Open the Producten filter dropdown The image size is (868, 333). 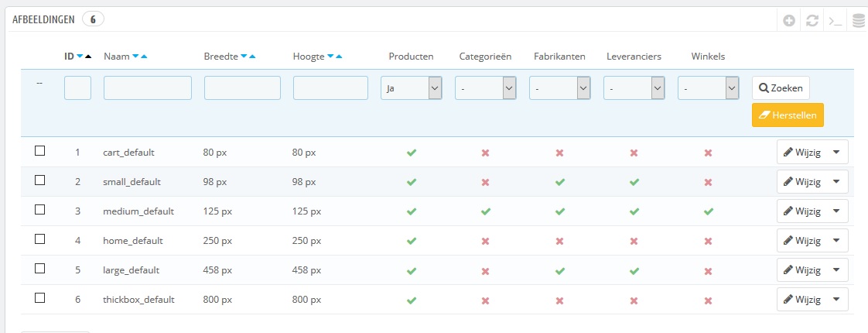412,89
